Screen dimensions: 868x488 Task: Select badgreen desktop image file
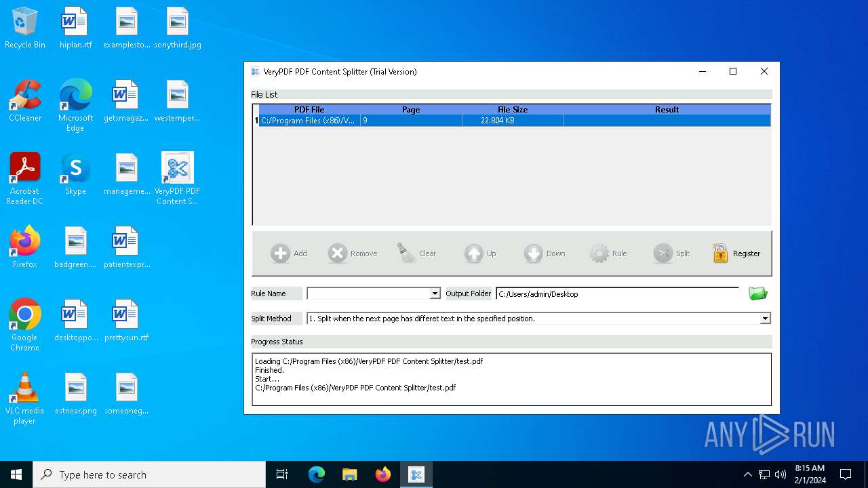pyautogui.click(x=76, y=248)
